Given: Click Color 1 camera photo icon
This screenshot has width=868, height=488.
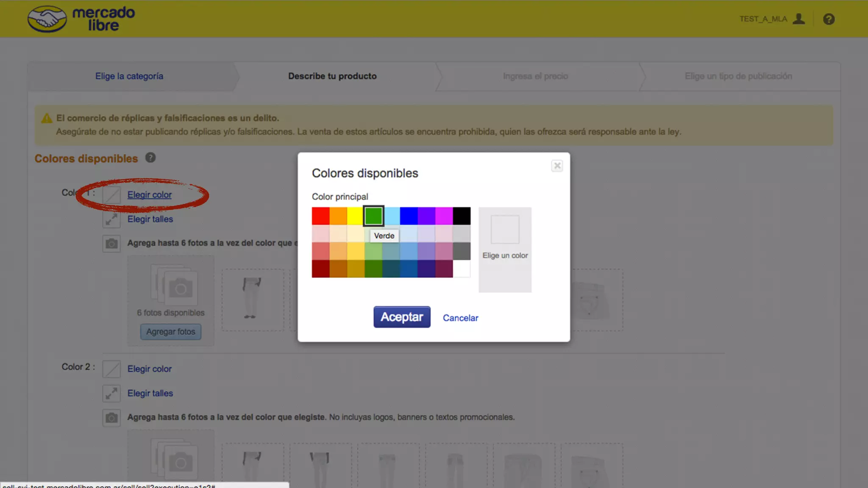Looking at the screenshot, I should point(111,244).
